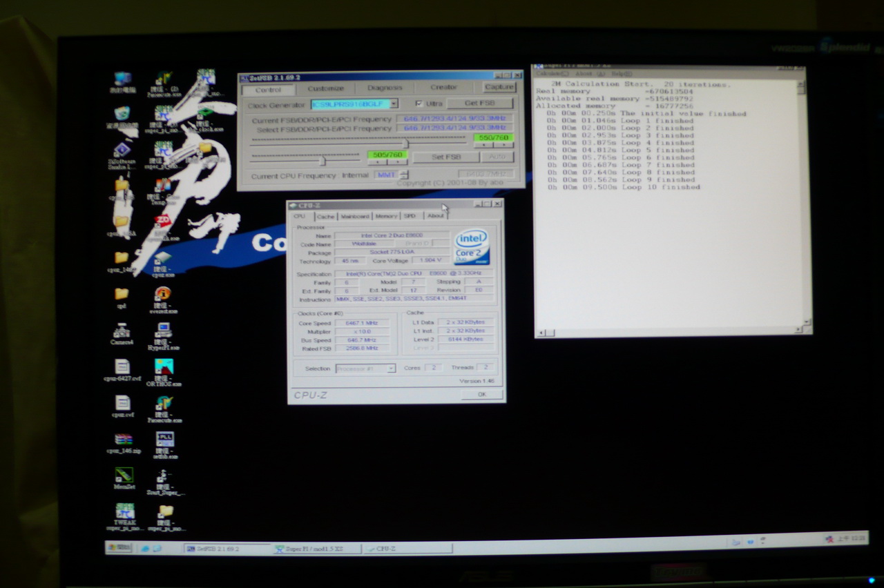Open the Mainboard tab in CPU-Z

tap(354, 216)
